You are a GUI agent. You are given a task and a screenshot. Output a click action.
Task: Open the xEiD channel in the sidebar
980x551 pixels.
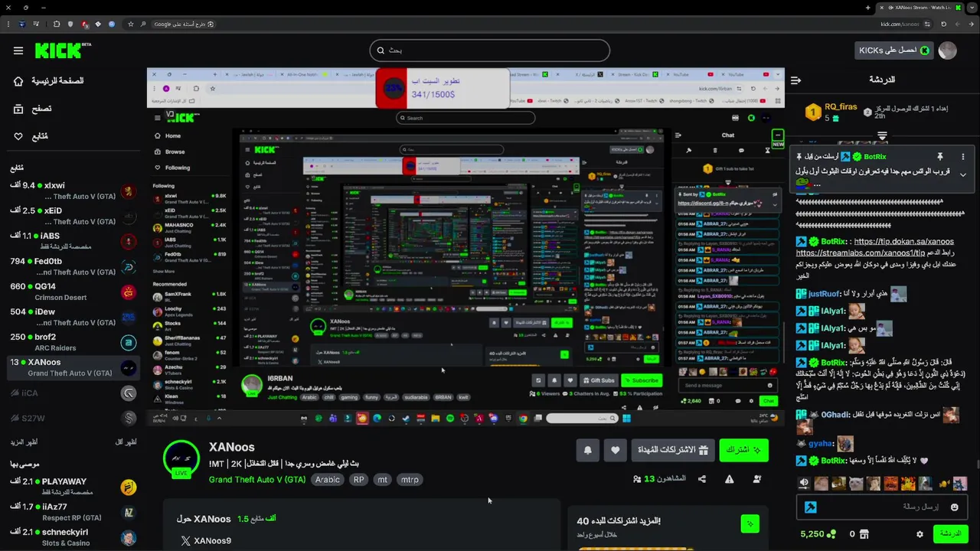[73, 216]
